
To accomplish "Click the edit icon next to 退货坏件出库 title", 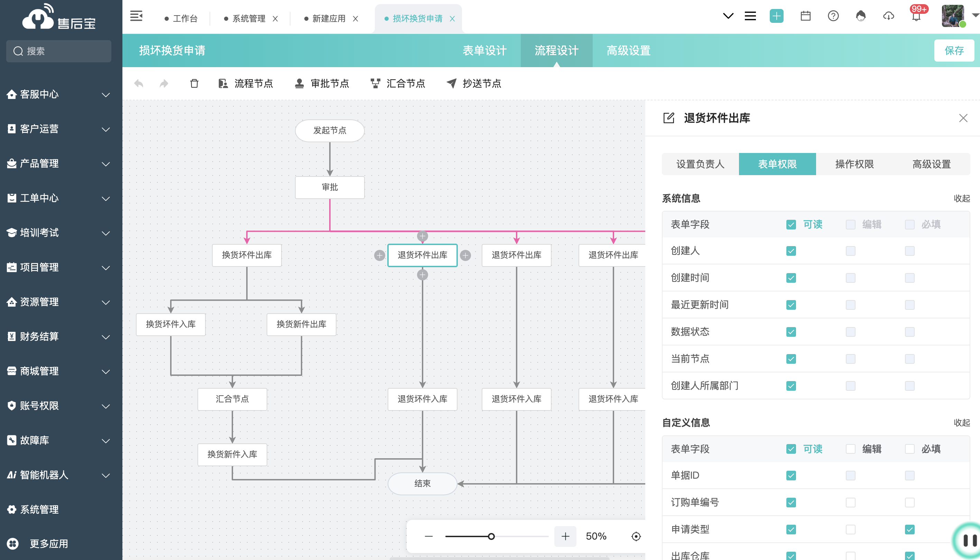I will click(669, 118).
